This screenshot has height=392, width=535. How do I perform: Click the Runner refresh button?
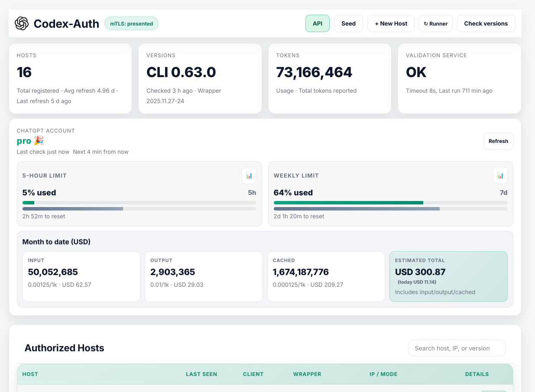tap(435, 24)
